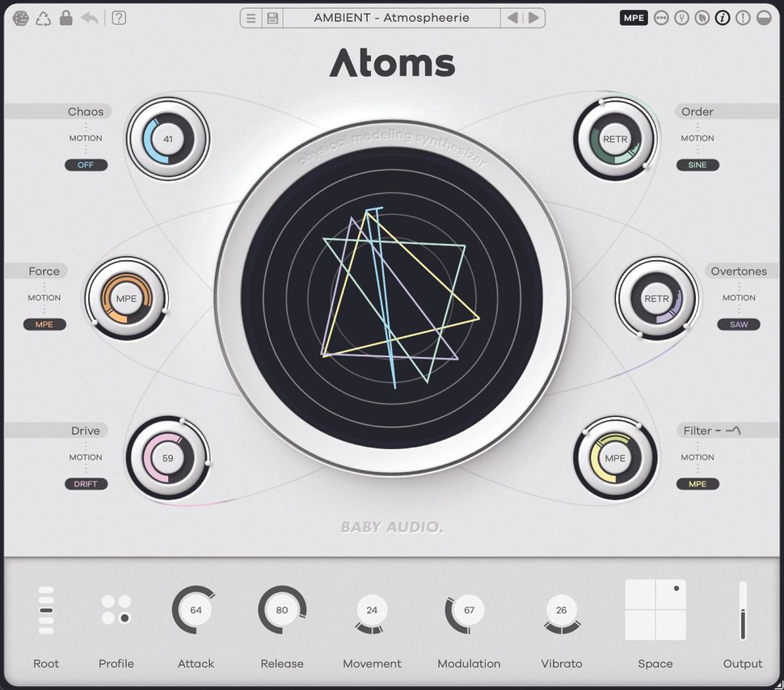Switch the Chaos motion setting from OFF
The width and height of the screenshot is (784, 690).
86,165
